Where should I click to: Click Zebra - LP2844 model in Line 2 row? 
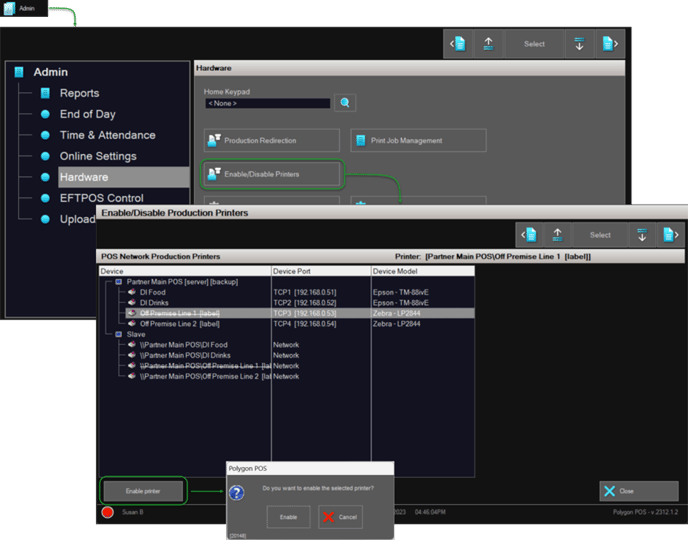pos(396,324)
